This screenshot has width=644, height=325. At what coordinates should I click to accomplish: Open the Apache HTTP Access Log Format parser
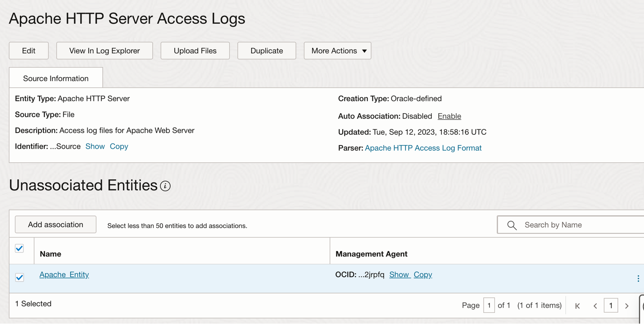coord(423,147)
